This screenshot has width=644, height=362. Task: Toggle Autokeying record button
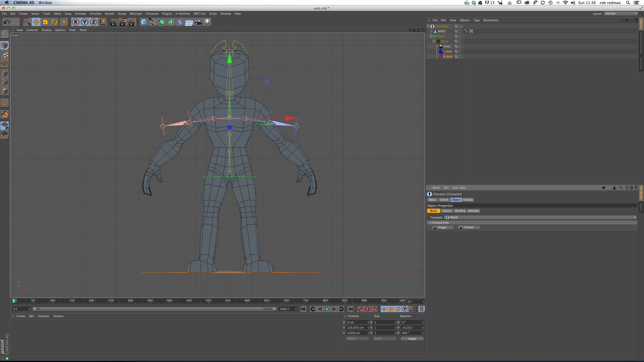367,309
